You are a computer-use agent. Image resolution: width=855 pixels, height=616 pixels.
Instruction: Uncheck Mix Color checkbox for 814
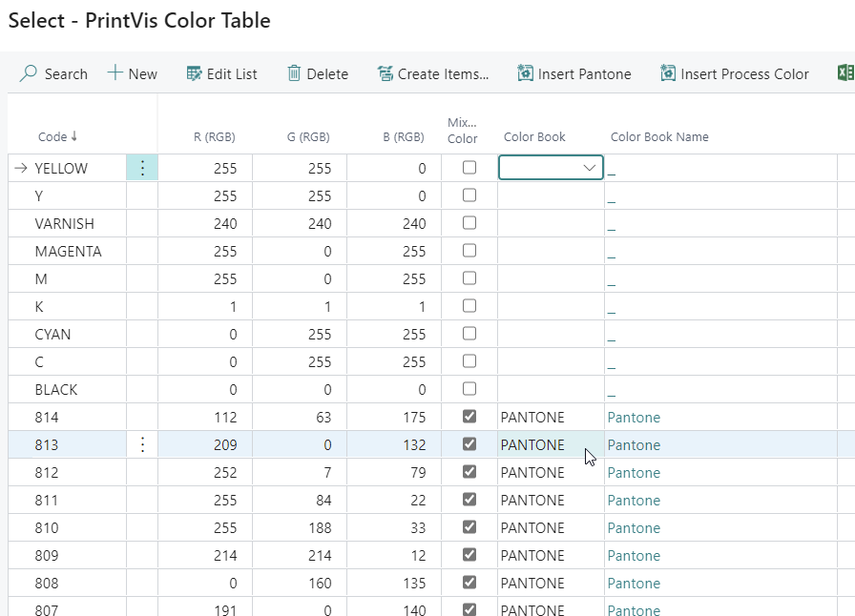[x=469, y=417]
